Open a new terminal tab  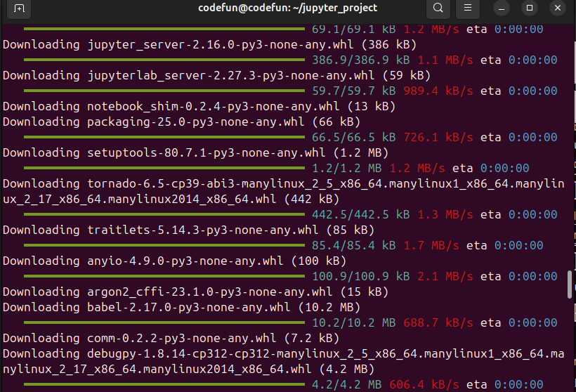tap(19, 8)
